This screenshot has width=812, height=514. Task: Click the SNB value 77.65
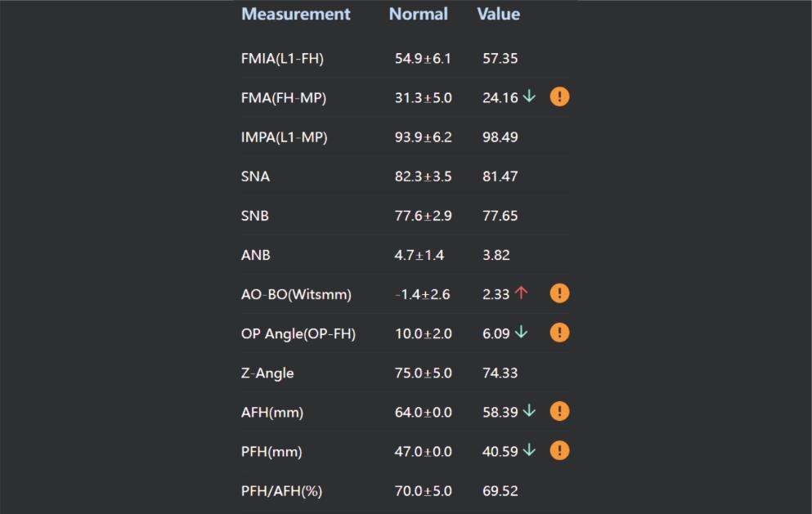500,216
